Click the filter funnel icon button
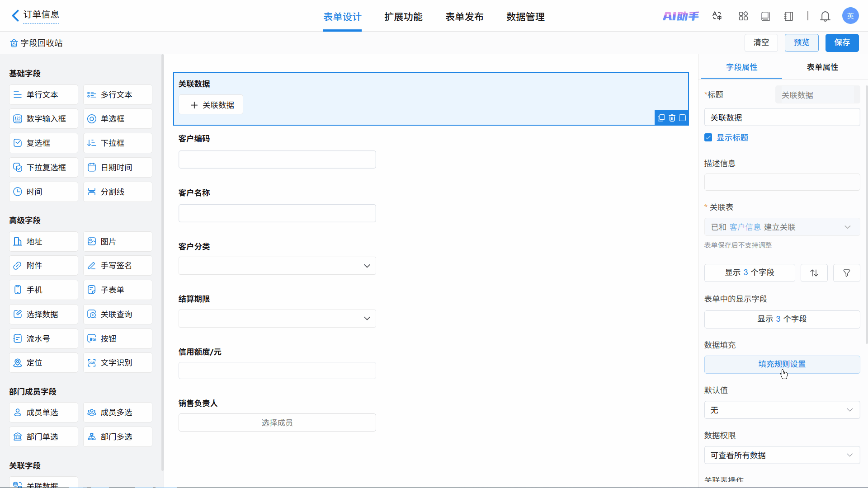The image size is (868, 488). click(846, 273)
